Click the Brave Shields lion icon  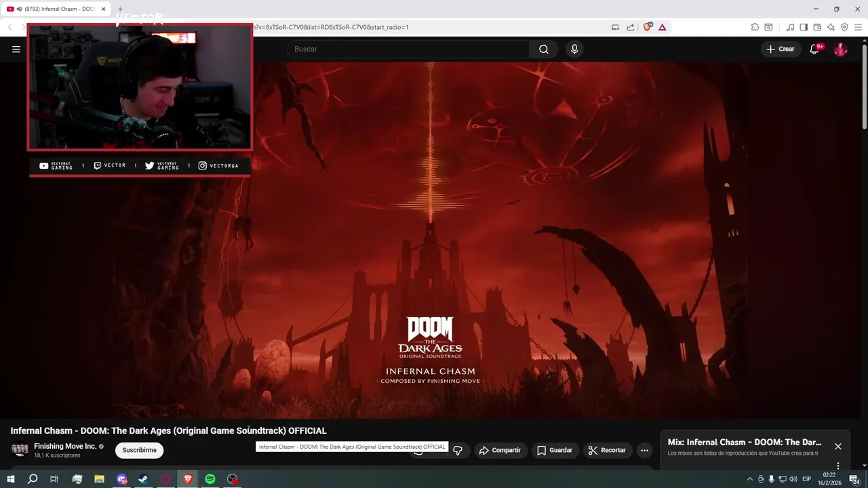tap(647, 27)
